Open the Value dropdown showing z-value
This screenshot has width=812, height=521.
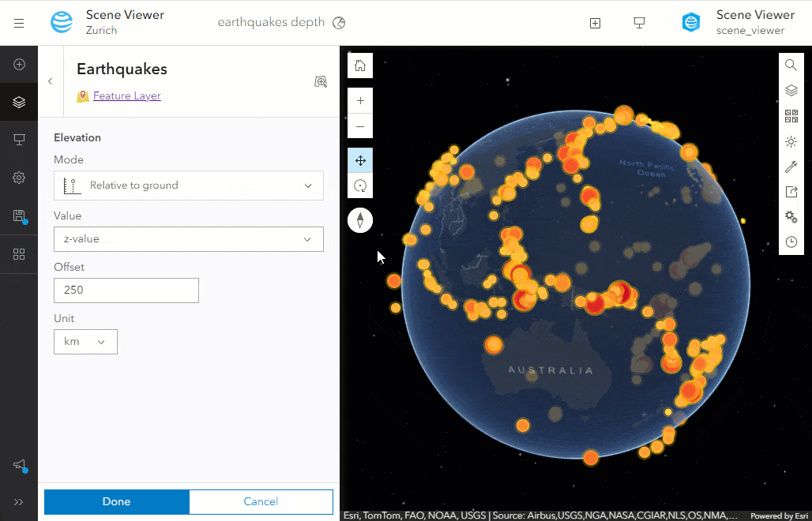click(x=188, y=239)
